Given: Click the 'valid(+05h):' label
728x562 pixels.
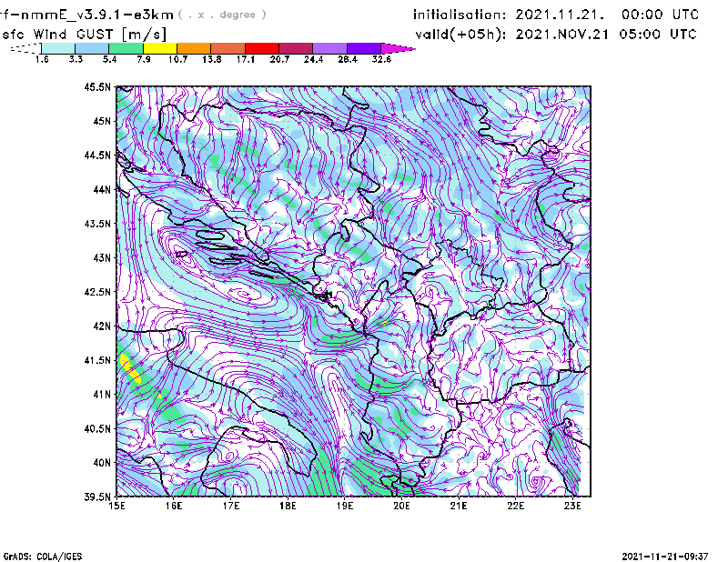Looking at the screenshot, I should [460, 35].
